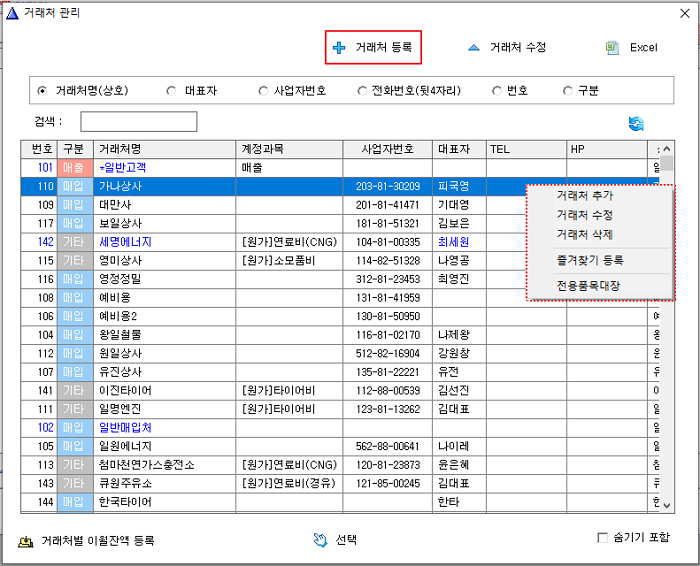The height and width of the screenshot is (566, 700).
Task: Select the 왕일철물 row
Action: (x=340, y=335)
